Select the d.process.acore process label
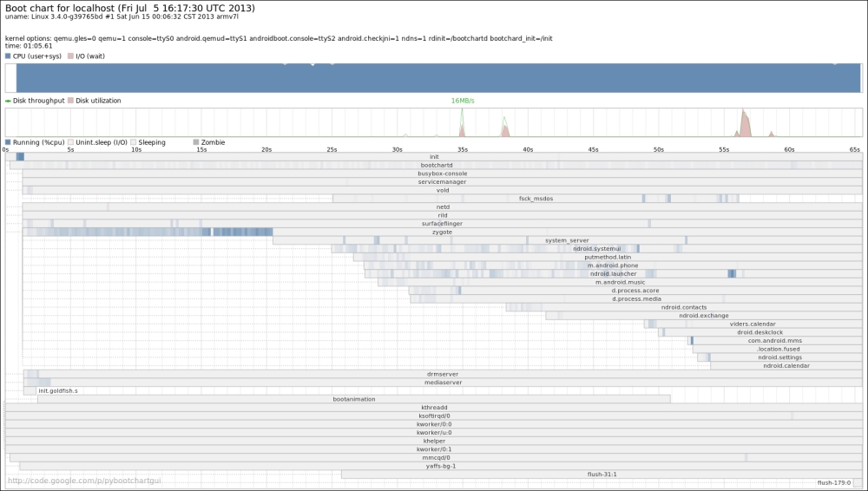This screenshot has height=491, width=868. coord(635,291)
